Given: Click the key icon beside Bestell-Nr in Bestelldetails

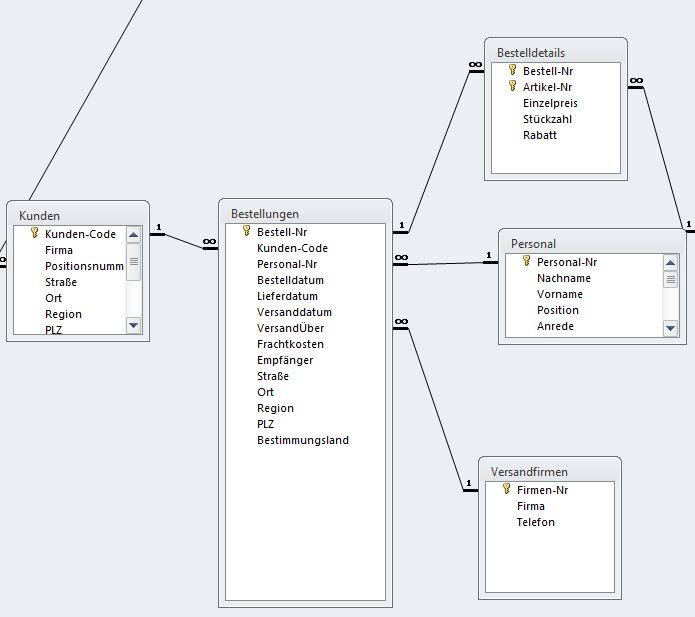Looking at the screenshot, I should click(512, 70).
